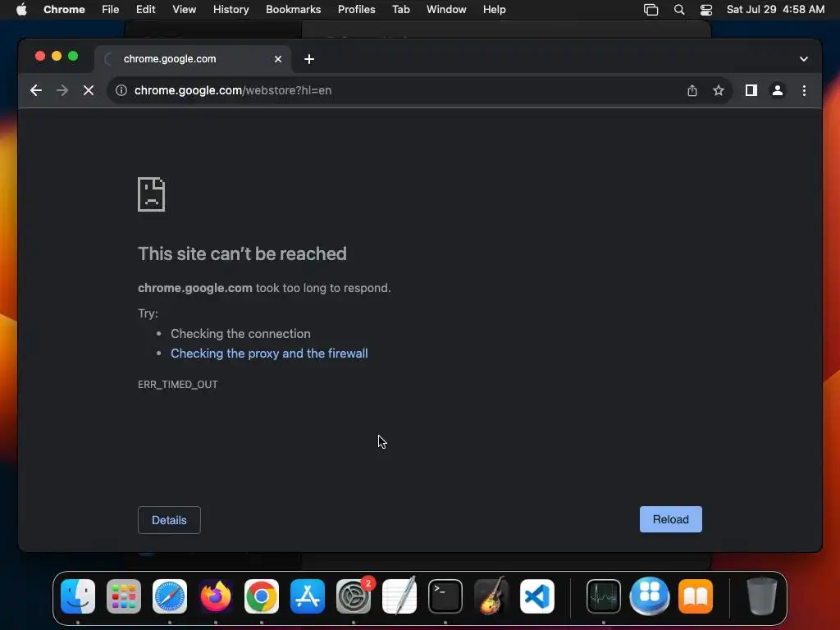Open TextEdit from the Dock

(399, 596)
